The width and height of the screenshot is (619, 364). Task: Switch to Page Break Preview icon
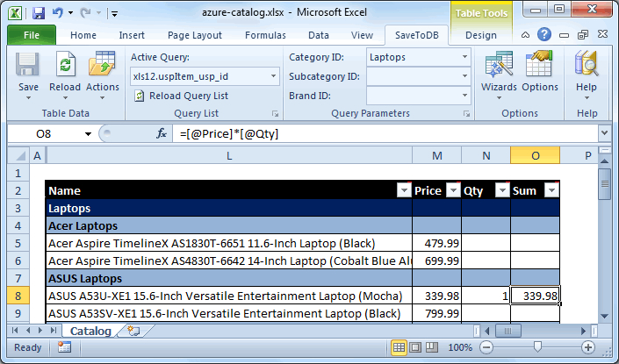[431, 347]
